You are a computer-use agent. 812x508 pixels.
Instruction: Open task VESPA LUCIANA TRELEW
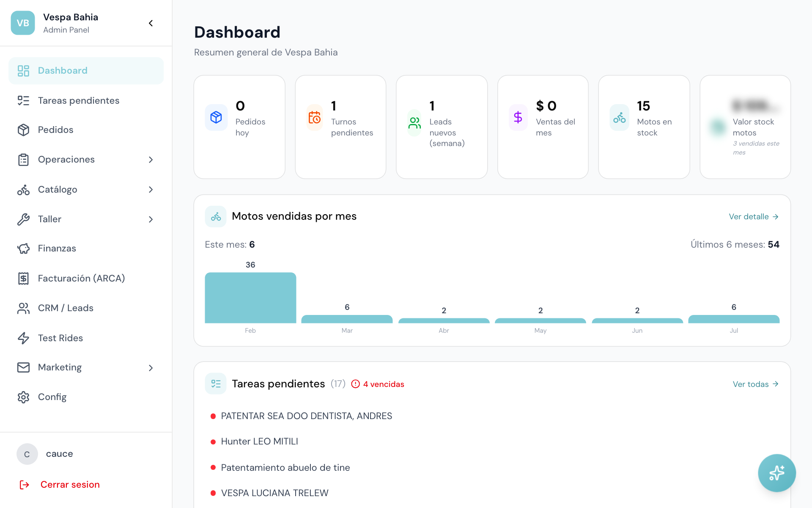tap(274, 493)
